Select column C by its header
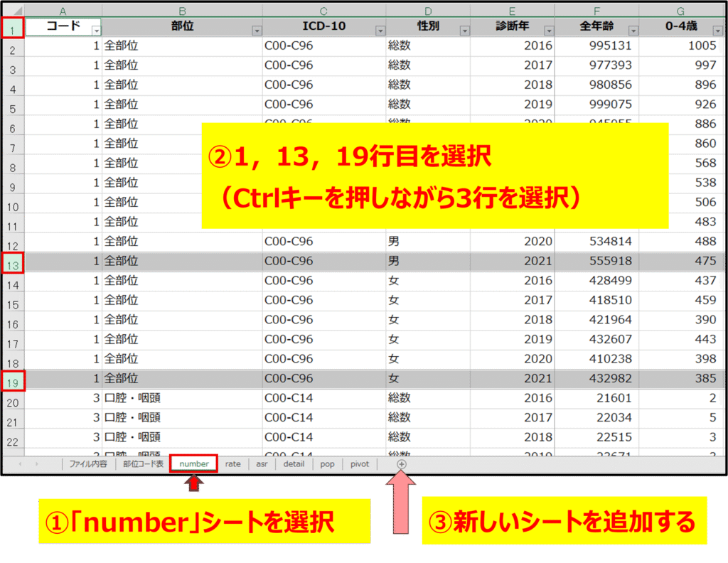This screenshot has width=728, height=563. (323, 10)
